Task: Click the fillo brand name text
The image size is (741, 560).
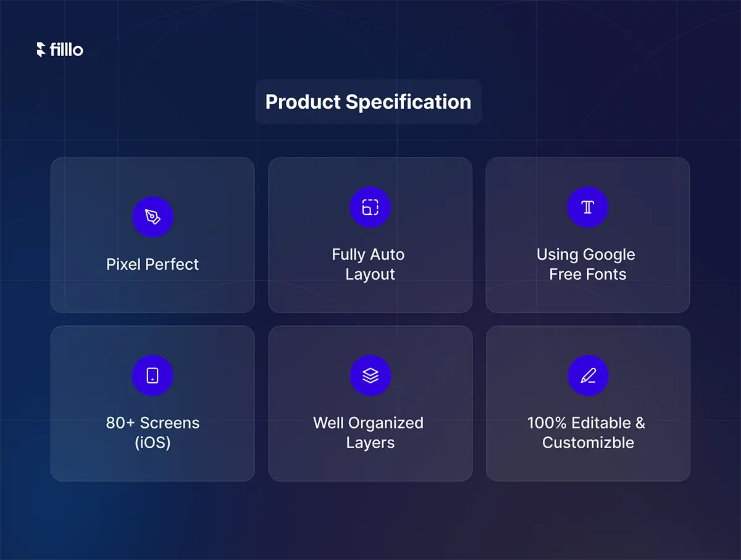Action: (x=67, y=50)
